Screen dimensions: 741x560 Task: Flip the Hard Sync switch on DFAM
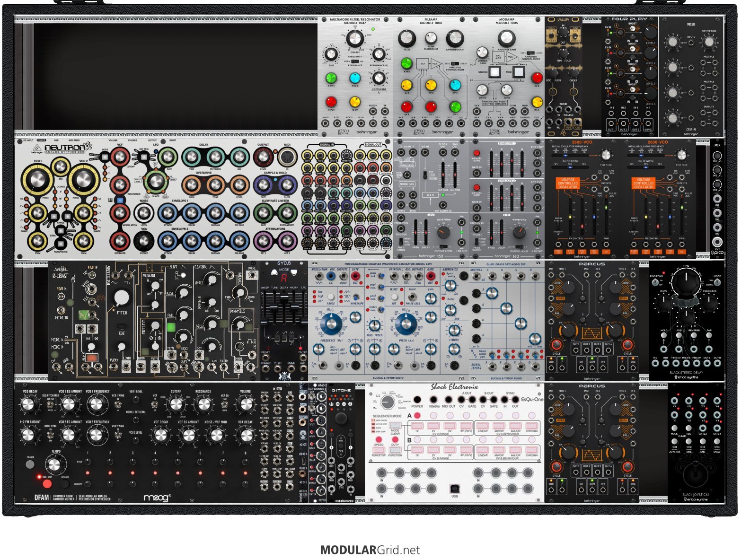coord(51,434)
